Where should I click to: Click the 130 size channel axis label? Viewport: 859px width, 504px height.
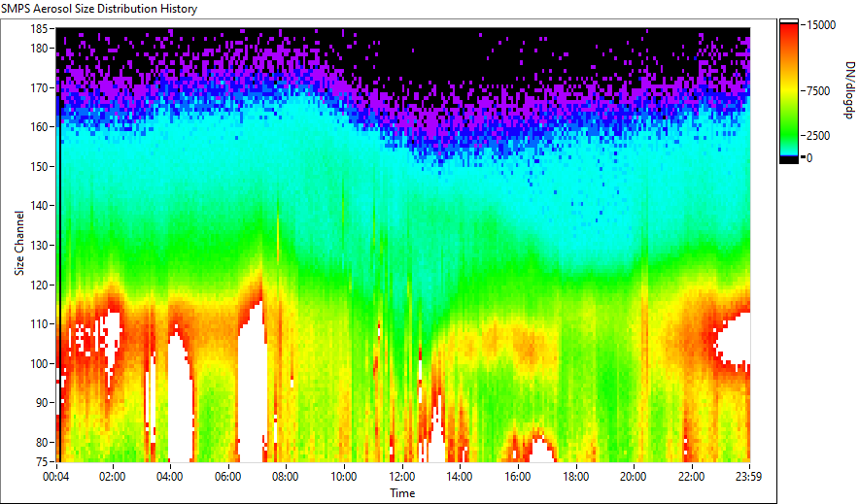tap(39, 245)
